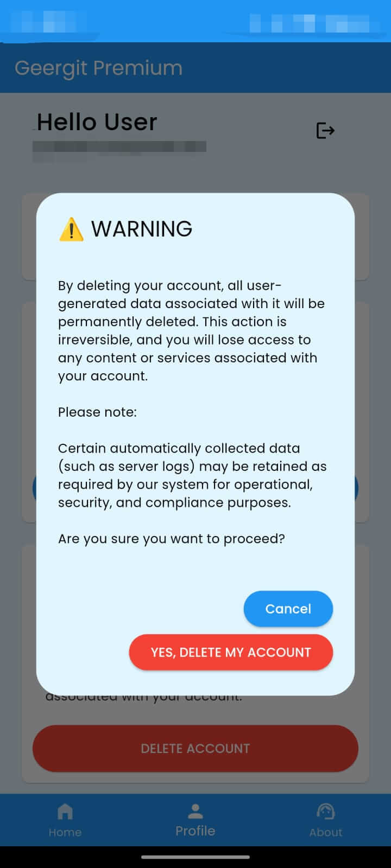Tap the Android gesture navigation bar

click(x=195, y=857)
